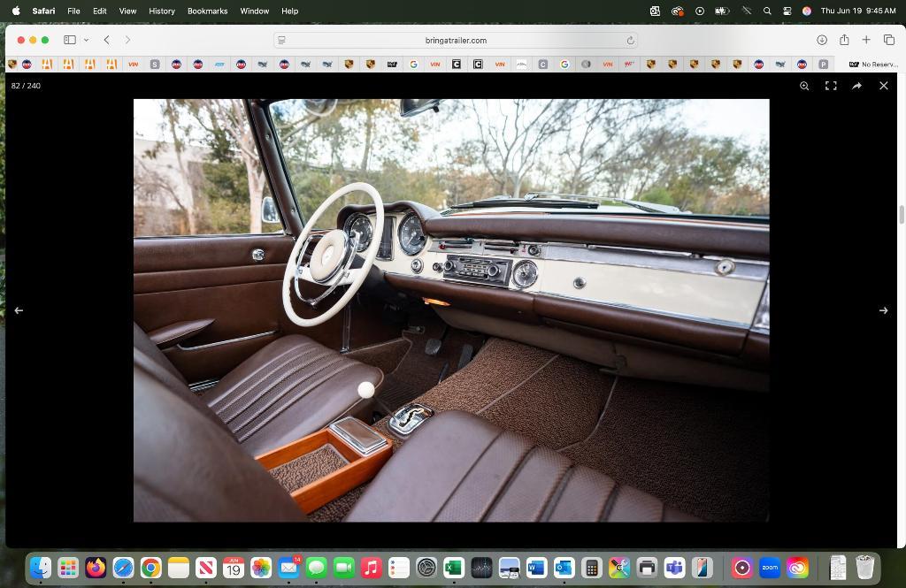Image resolution: width=906 pixels, height=588 pixels.
Task: Open Spotlight search from the menu bar
Action: 766,11
